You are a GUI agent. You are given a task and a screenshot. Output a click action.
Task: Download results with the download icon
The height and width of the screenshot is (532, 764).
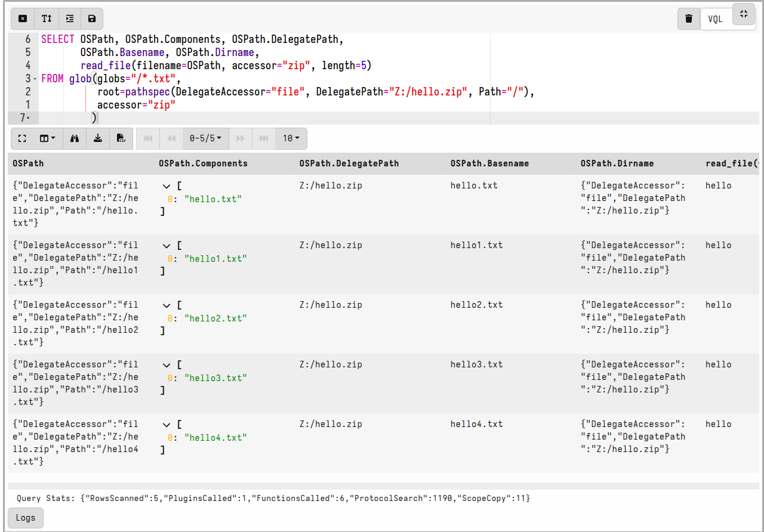click(x=98, y=138)
